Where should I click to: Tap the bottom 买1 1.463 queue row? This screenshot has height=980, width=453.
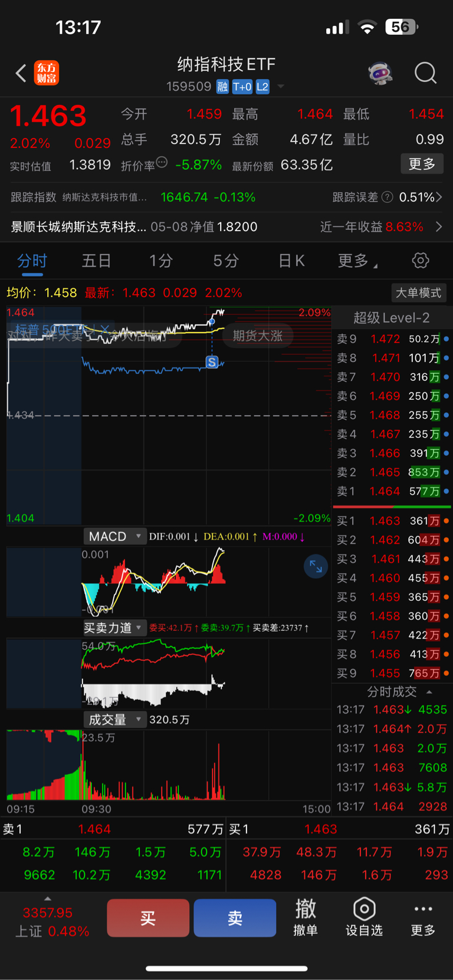coord(339,829)
